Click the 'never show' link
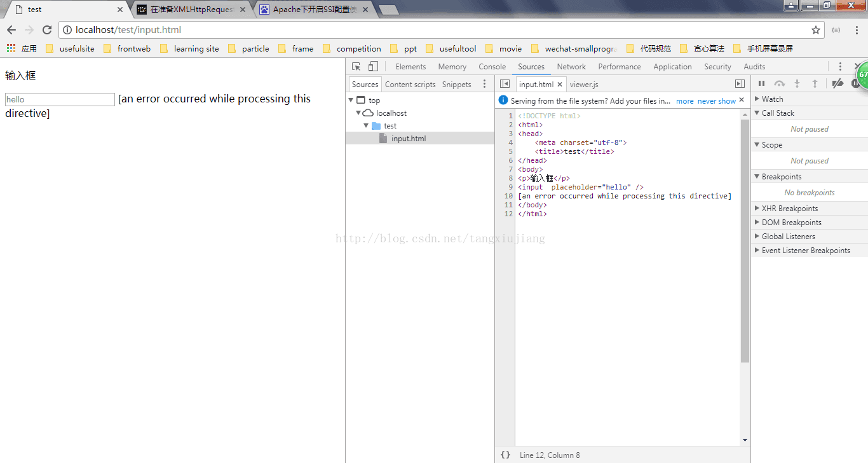868x463 pixels. click(717, 100)
